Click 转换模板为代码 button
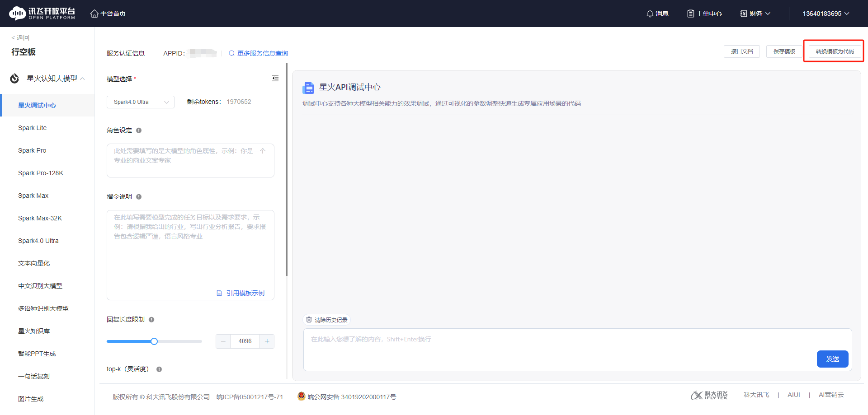 coord(835,51)
